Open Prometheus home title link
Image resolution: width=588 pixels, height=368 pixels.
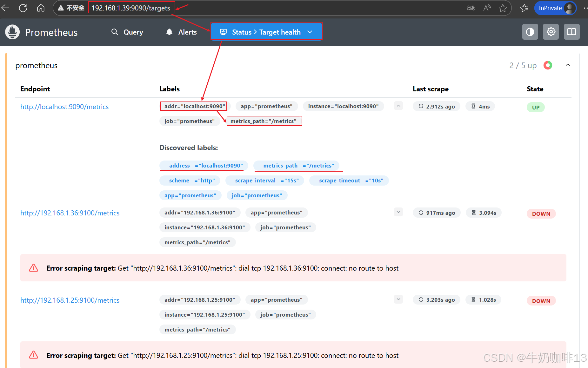click(51, 32)
